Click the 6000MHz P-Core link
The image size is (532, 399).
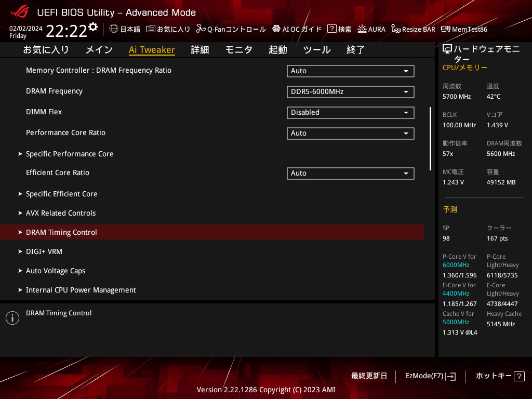[x=456, y=265]
